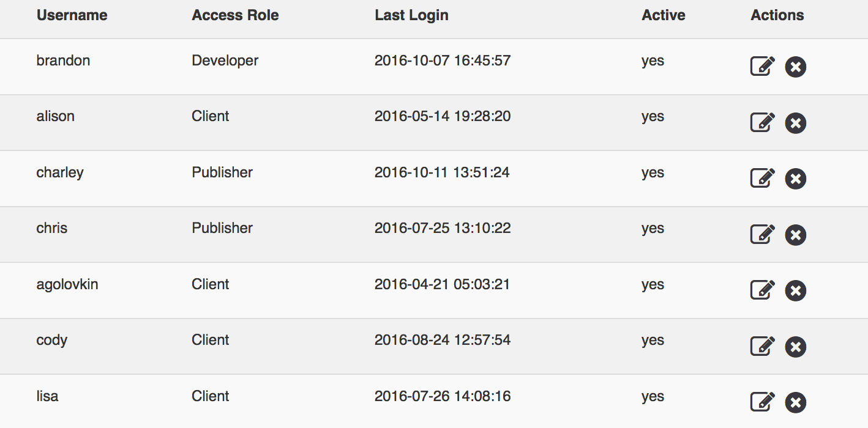Click the Access Role column header
868x428 pixels.
(x=235, y=15)
